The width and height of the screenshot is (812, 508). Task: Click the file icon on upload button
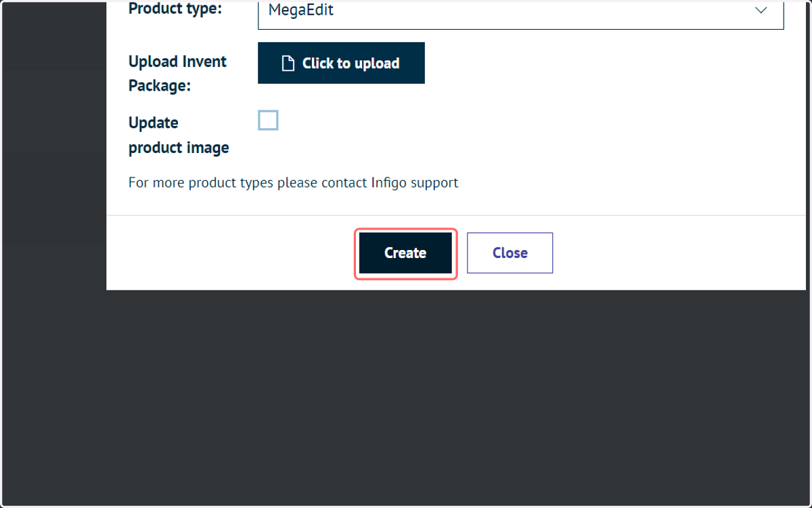coord(288,64)
